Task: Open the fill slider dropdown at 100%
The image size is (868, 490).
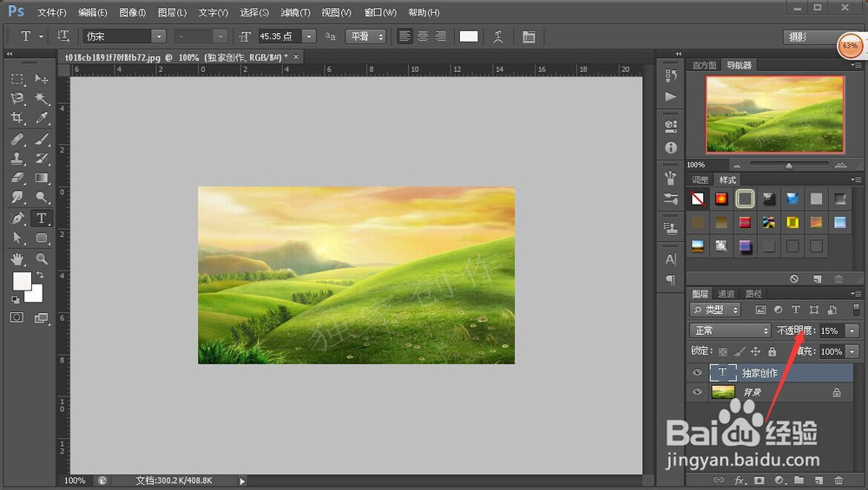Action: [x=852, y=351]
